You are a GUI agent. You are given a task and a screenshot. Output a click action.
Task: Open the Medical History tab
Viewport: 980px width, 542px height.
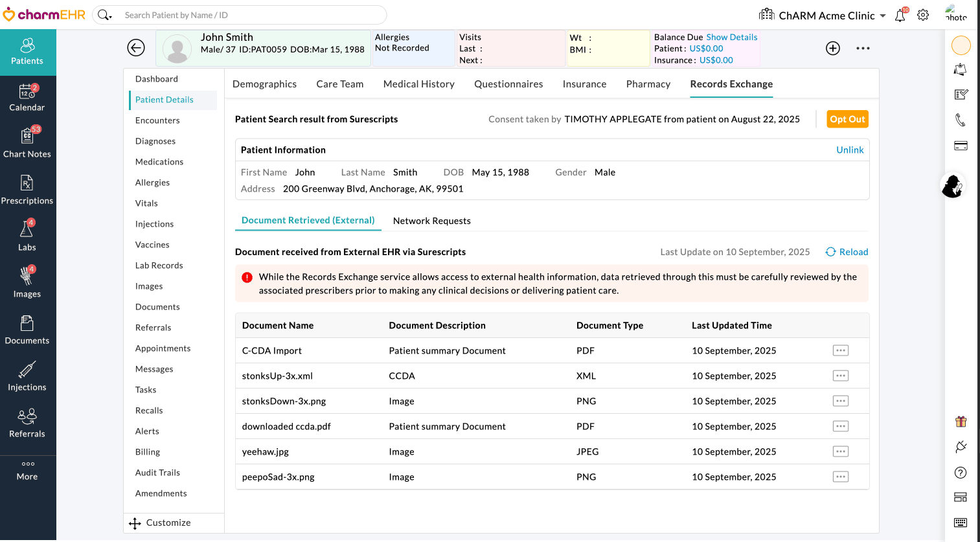[418, 84]
